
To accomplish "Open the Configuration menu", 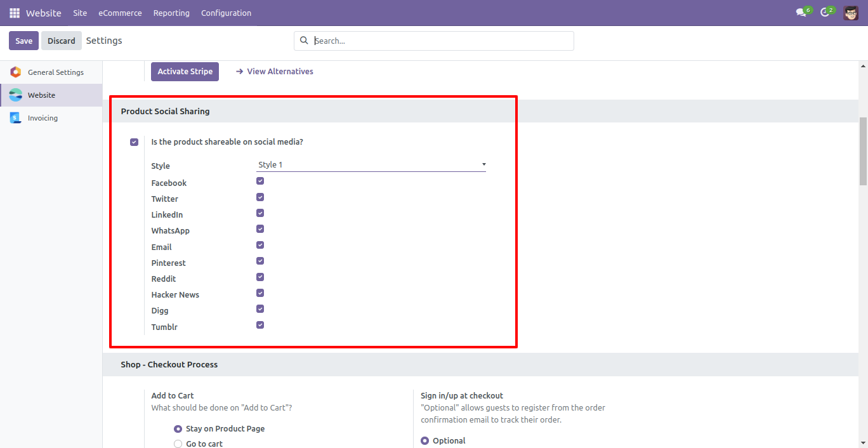I will point(226,13).
